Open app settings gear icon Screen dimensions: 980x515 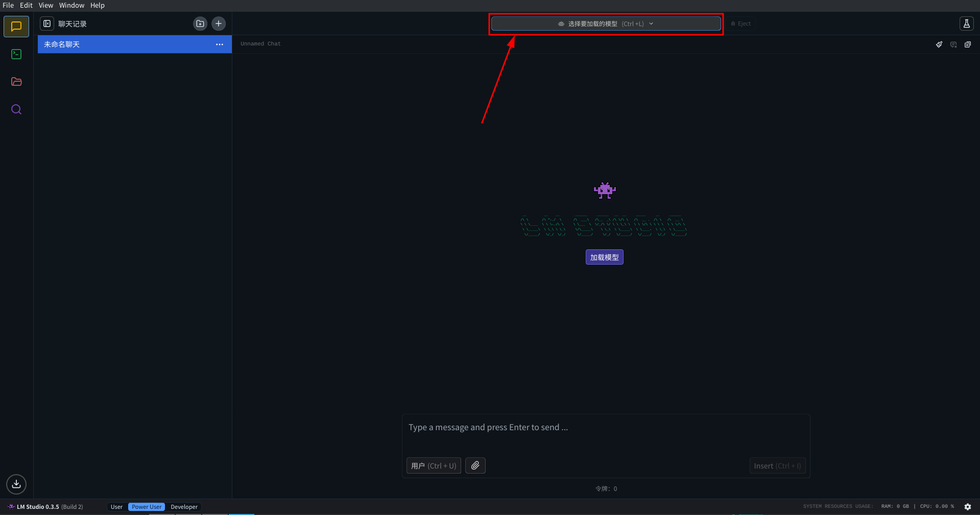(968, 507)
